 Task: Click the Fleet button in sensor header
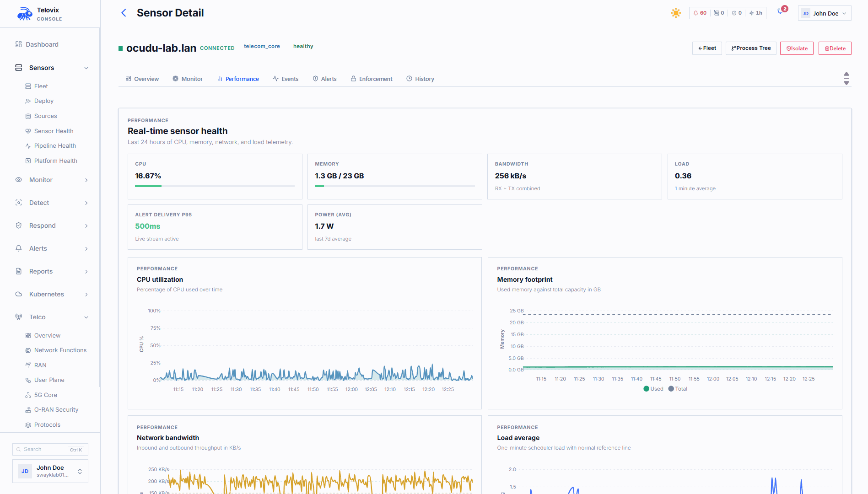[707, 48]
